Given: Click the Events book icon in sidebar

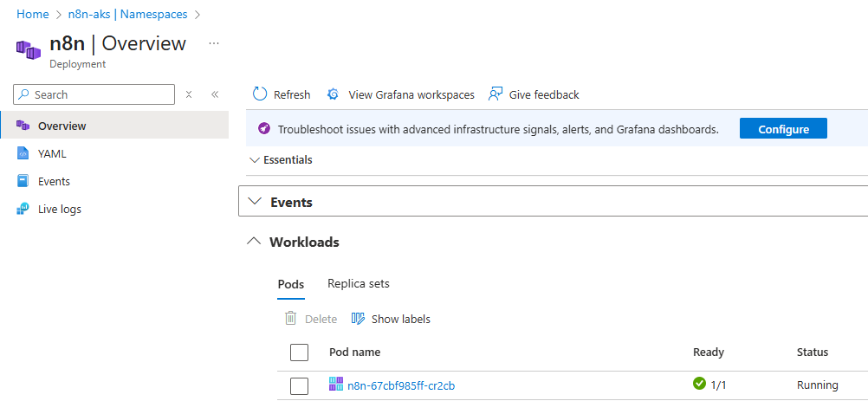Looking at the screenshot, I should tap(23, 181).
